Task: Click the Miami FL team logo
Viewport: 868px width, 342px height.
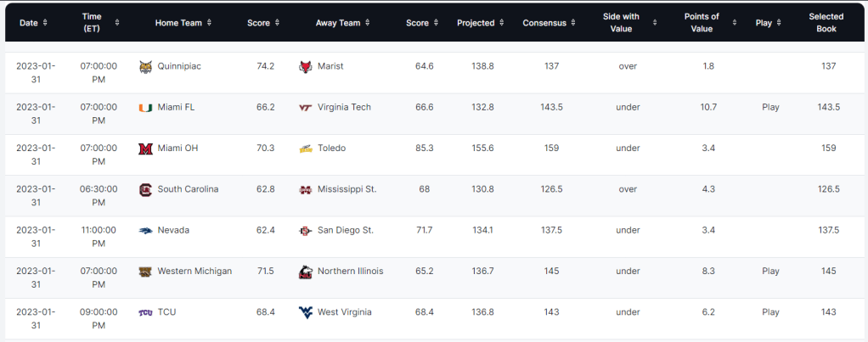Action: click(145, 108)
